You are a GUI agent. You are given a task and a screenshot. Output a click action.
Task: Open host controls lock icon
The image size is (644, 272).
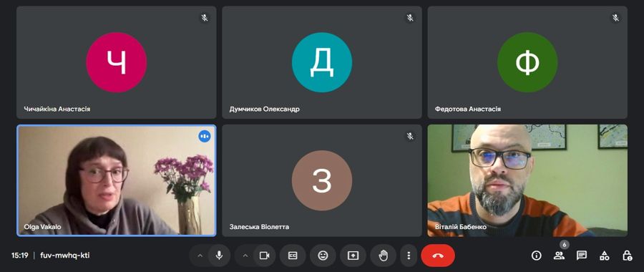click(627, 256)
